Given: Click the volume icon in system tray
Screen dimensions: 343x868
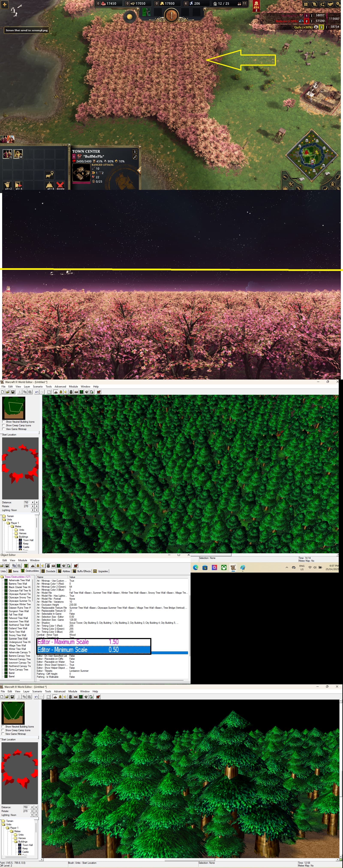Looking at the screenshot, I should [315, 567].
